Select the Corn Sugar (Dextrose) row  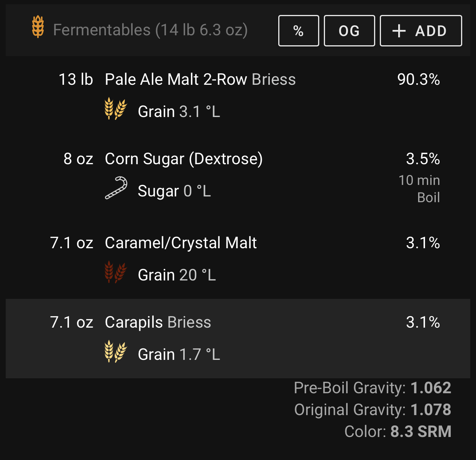click(x=238, y=179)
